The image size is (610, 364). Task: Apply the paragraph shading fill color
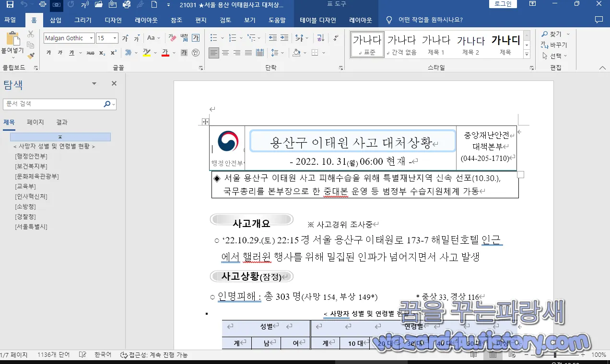(x=296, y=53)
